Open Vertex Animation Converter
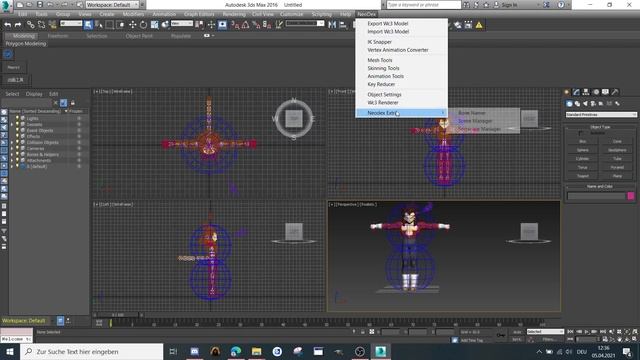The width and height of the screenshot is (640, 360). [398, 50]
